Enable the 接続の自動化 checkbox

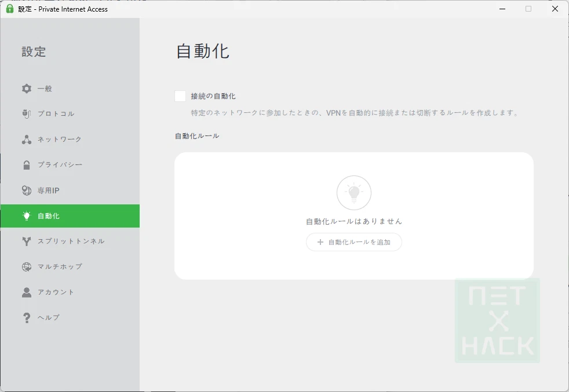click(180, 96)
